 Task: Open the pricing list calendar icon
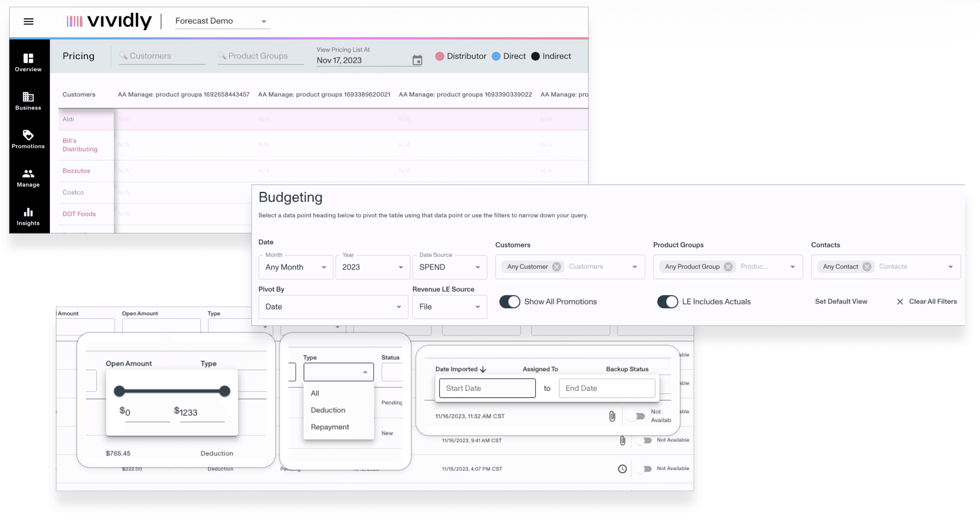click(417, 60)
